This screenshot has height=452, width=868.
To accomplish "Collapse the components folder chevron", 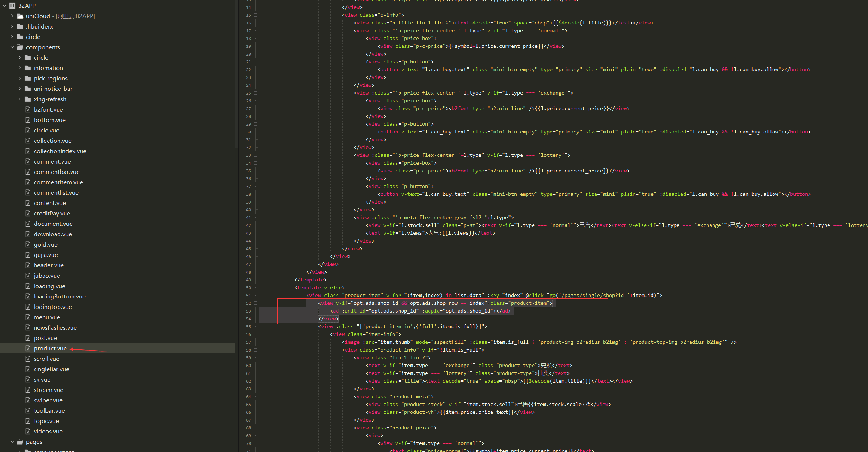I will (12, 47).
